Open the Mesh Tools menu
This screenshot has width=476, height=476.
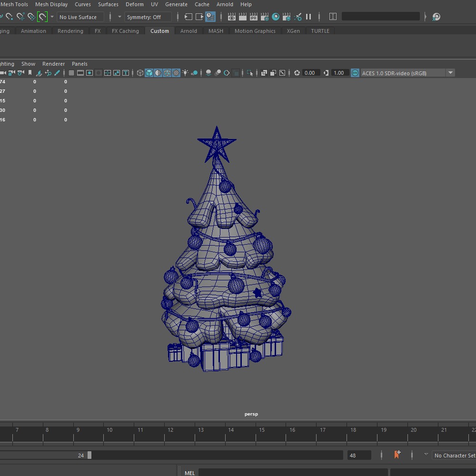(14, 4)
